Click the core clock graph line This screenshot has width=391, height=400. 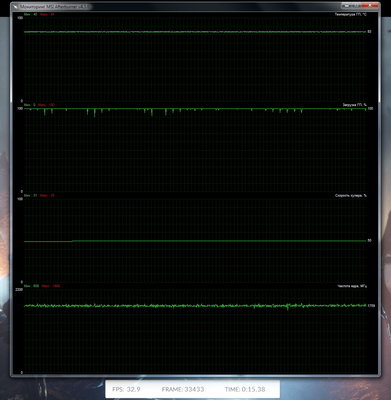[x=195, y=305]
